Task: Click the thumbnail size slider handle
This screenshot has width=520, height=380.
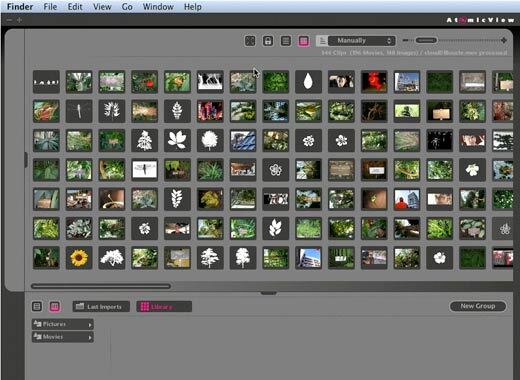Action: [x=426, y=40]
